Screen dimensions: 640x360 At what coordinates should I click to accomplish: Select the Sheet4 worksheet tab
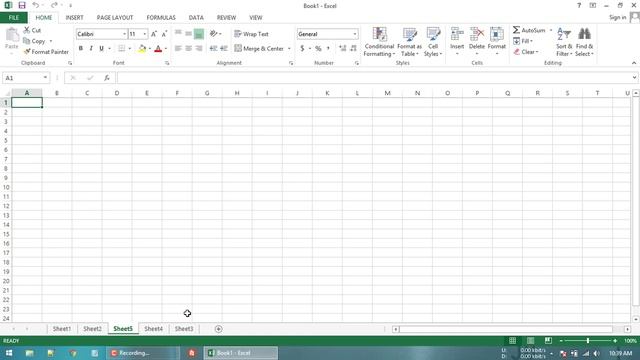tap(153, 329)
